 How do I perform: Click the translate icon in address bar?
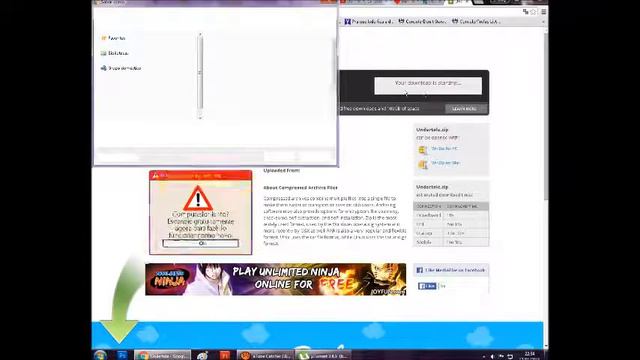(x=525, y=12)
